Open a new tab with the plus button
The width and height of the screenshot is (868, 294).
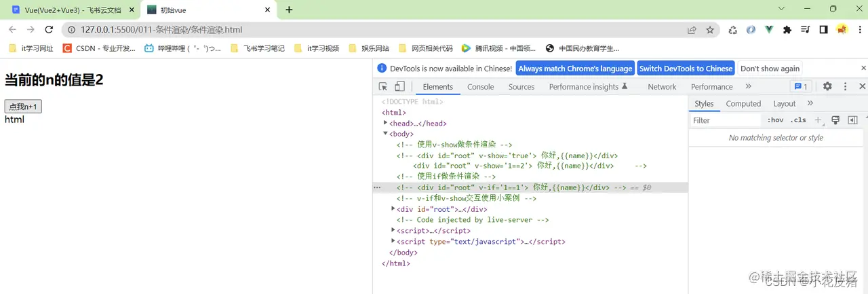point(289,10)
